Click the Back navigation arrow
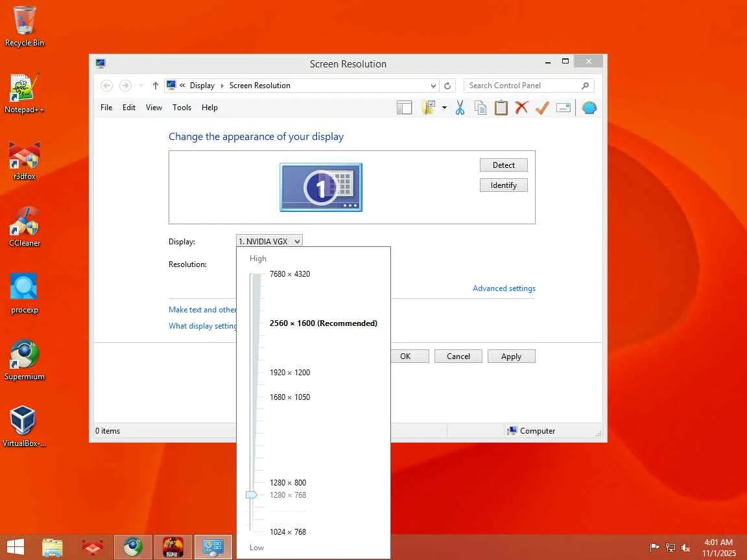This screenshot has height=560, width=747. (x=107, y=86)
